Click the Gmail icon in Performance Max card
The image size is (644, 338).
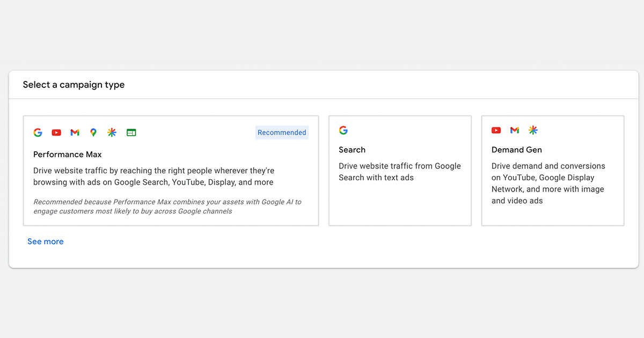pyautogui.click(x=75, y=133)
